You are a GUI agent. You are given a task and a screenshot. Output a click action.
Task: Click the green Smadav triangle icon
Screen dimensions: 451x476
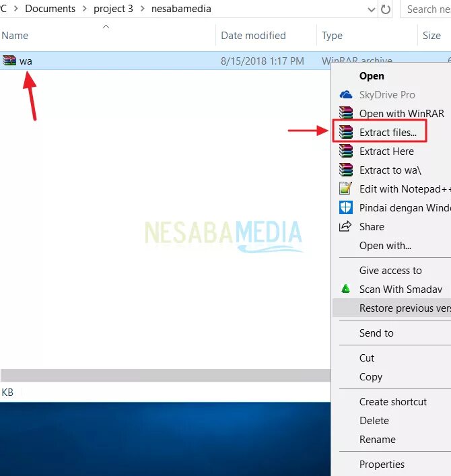tap(345, 289)
